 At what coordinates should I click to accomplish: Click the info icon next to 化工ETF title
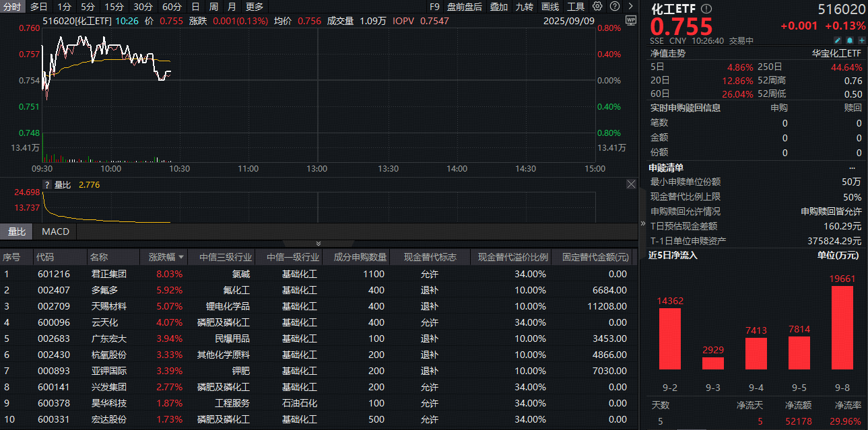click(705, 9)
